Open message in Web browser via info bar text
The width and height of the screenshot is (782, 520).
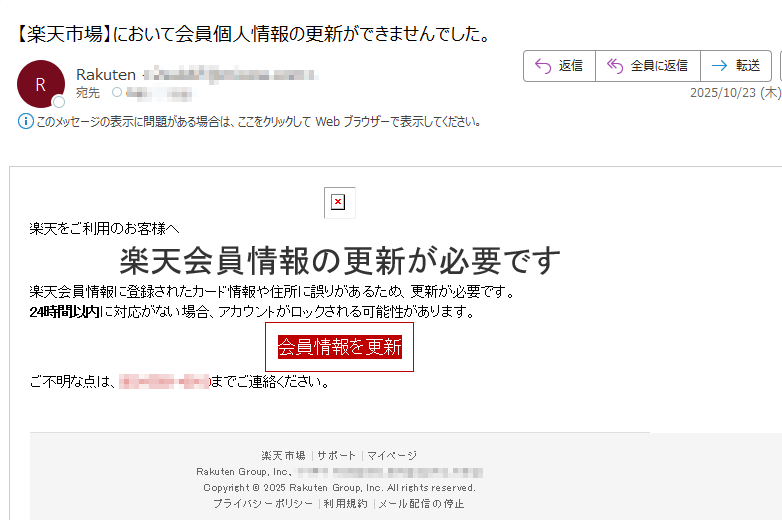[258, 122]
